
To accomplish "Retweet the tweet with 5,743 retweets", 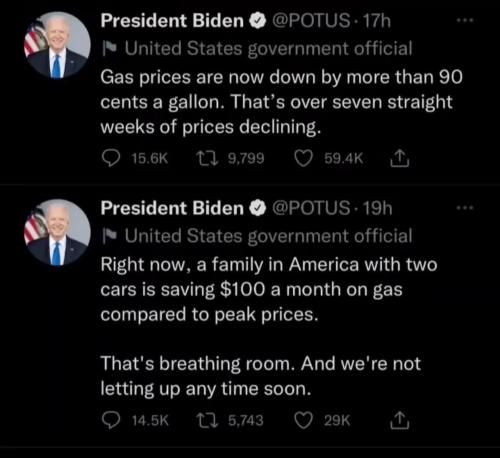I will pyautogui.click(x=207, y=420).
